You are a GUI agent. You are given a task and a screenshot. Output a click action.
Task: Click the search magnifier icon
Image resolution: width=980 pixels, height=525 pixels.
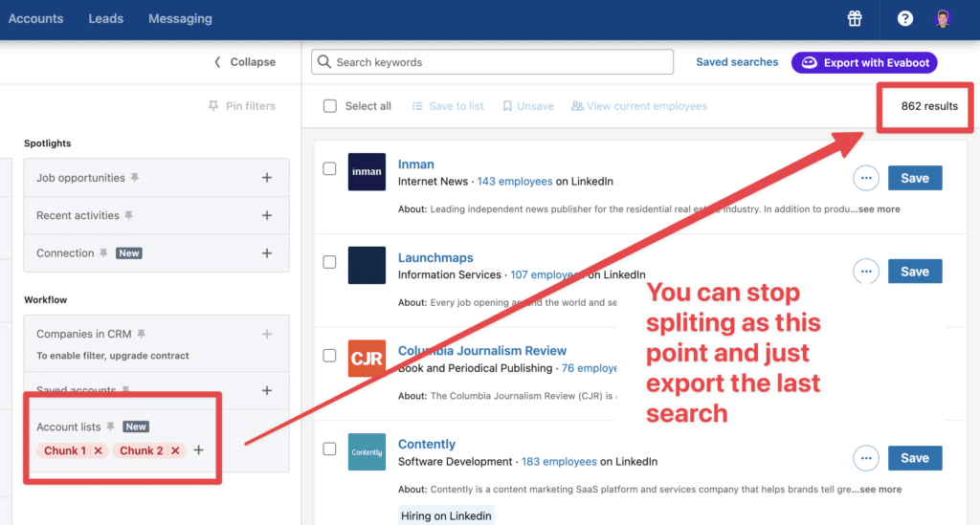point(323,62)
